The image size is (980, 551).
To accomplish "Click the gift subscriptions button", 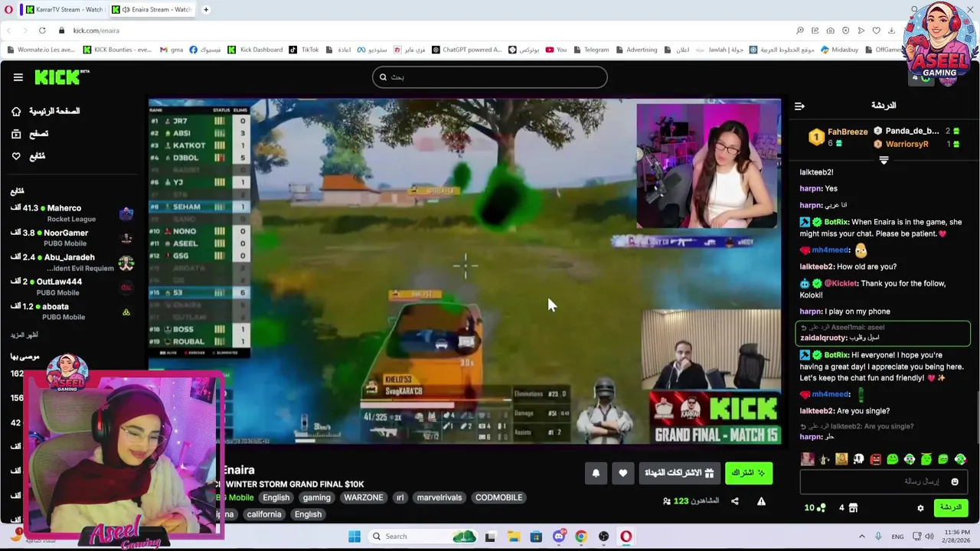I will (679, 473).
